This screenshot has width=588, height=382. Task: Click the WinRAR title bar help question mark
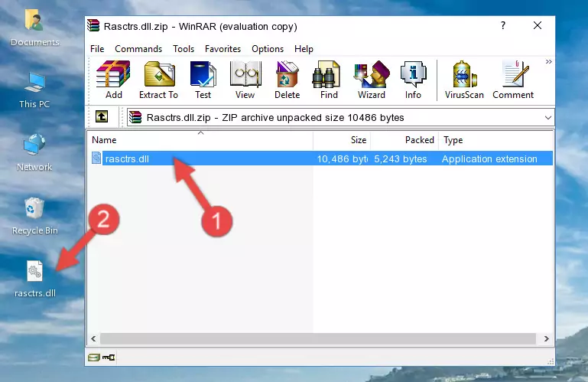click(x=503, y=25)
